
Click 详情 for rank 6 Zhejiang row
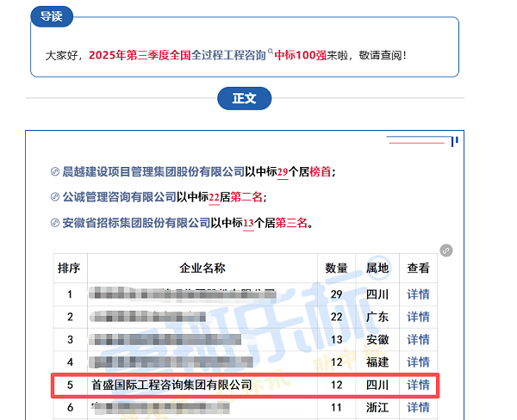[x=418, y=407]
